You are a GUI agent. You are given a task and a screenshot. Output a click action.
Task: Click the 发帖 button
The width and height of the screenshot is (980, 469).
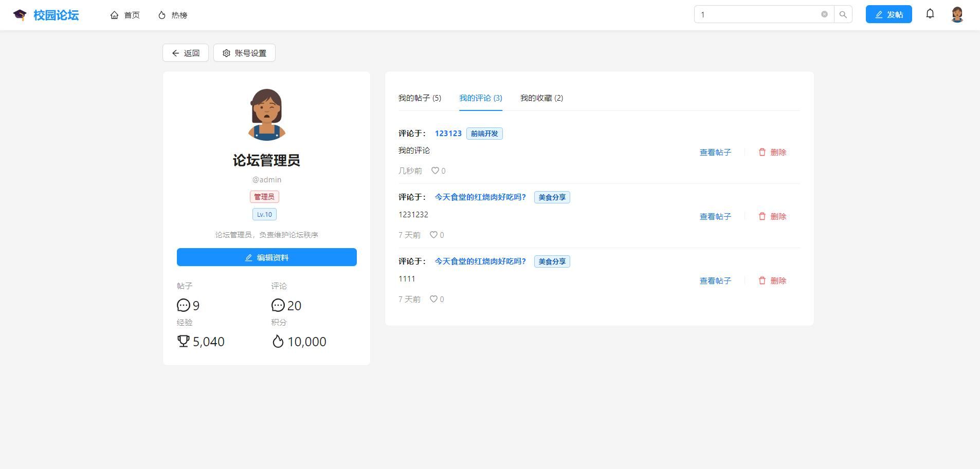pyautogui.click(x=887, y=14)
